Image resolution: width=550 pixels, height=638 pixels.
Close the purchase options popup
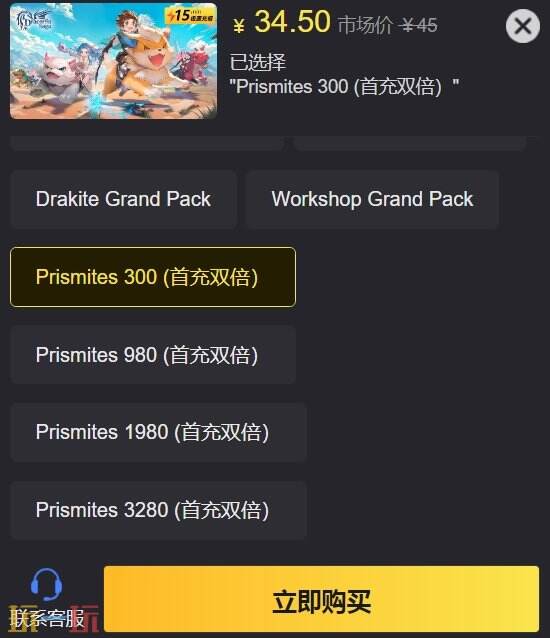coord(523,26)
